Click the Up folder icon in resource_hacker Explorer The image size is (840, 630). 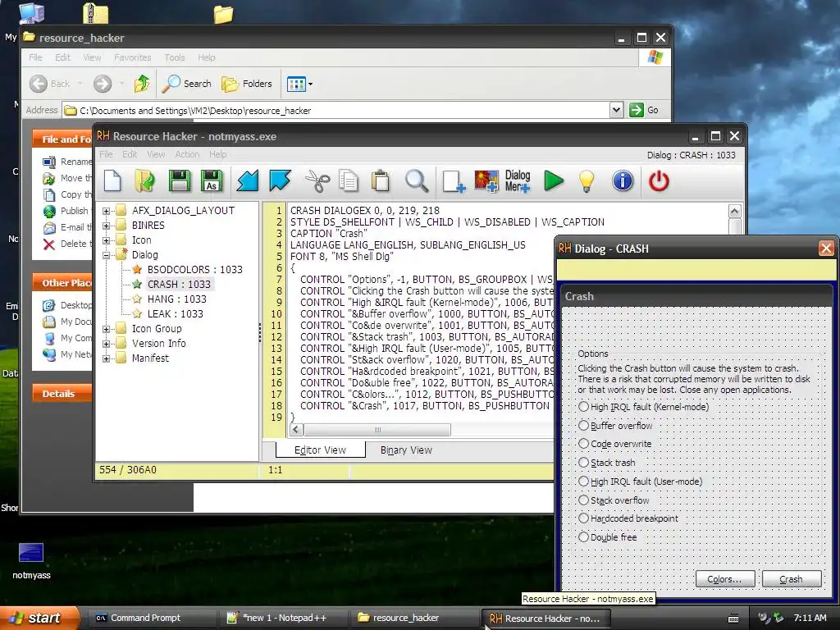coord(142,84)
